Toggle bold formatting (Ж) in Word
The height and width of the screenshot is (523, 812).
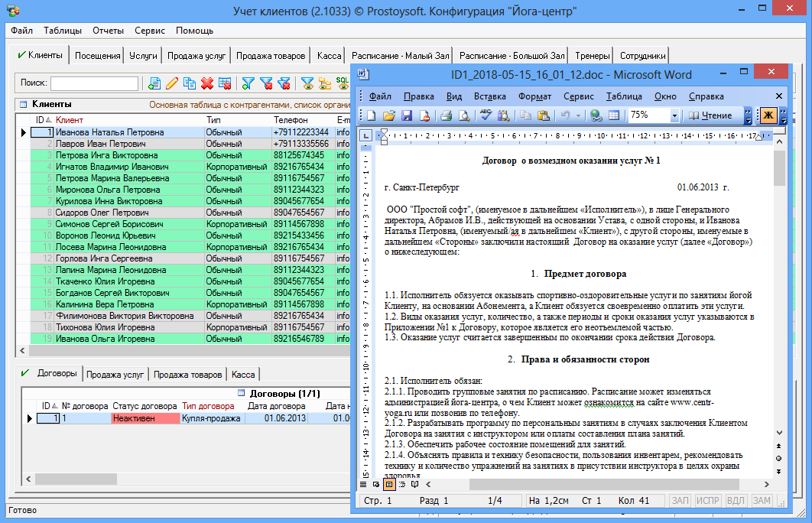(768, 115)
